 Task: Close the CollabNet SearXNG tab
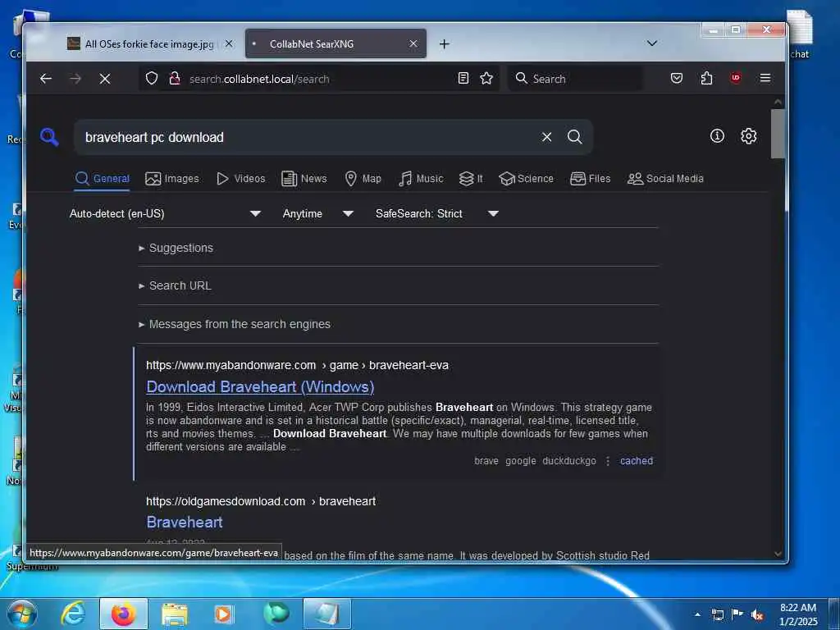click(x=413, y=44)
